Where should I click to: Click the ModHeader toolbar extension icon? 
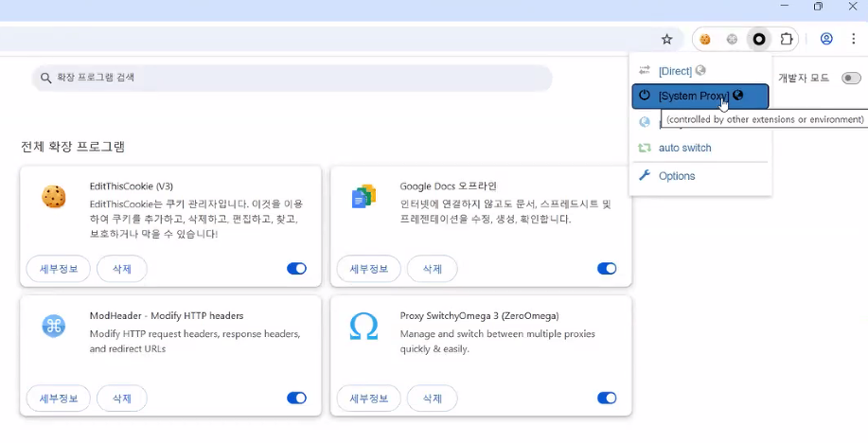[x=732, y=40]
